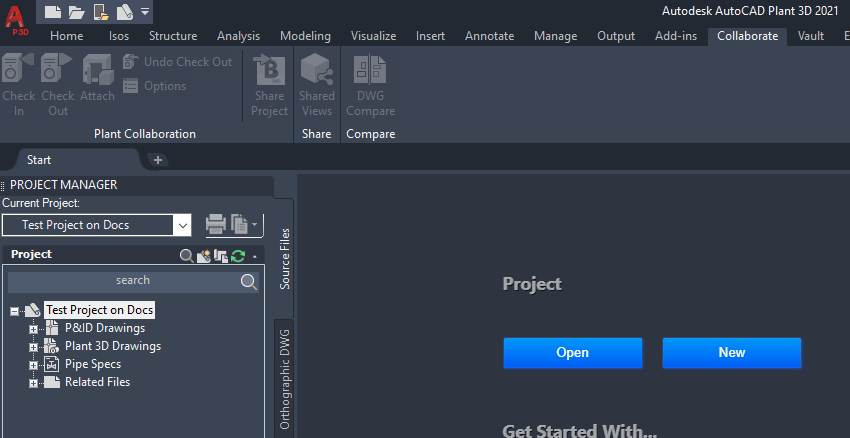This screenshot has width=850, height=438.
Task: Expand the P&ID Drawings node
Action: tap(33, 329)
